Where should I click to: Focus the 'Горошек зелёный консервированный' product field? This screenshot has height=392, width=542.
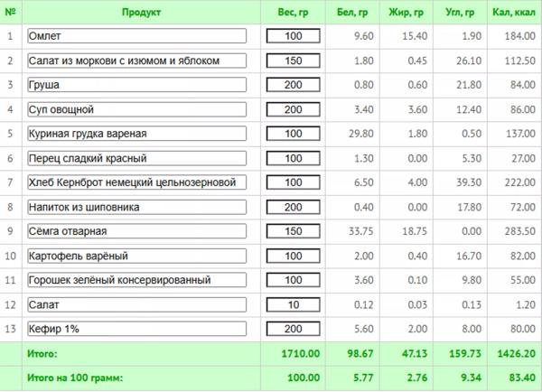pyautogui.click(x=136, y=280)
